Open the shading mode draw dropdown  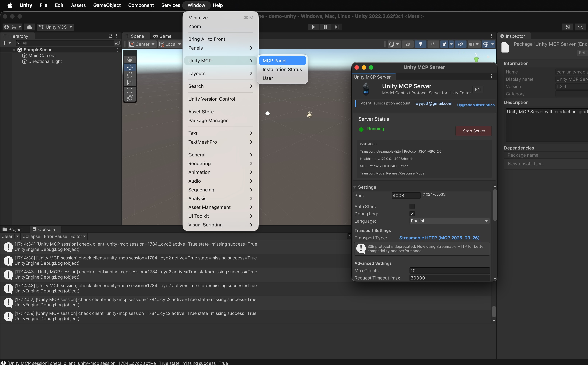point(394,44)
